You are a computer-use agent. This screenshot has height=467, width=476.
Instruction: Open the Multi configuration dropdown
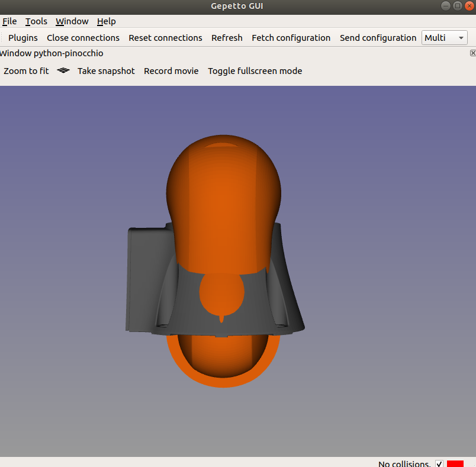[x=444, y=37]
